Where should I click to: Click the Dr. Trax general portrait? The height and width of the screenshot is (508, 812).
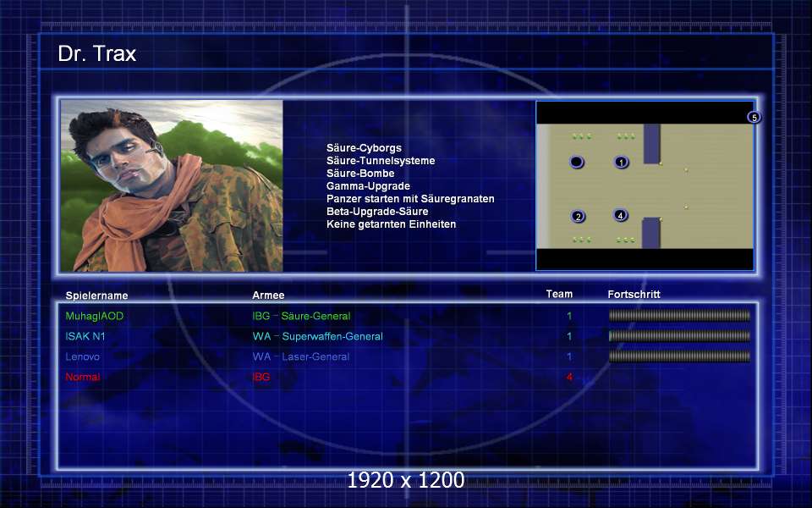click(172, 185)
